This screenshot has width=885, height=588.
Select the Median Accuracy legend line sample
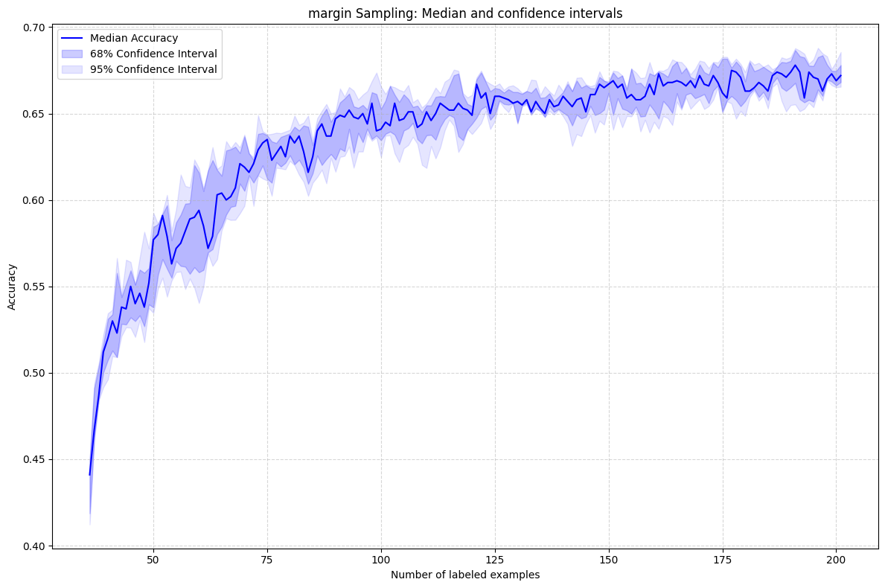(72, 38)
